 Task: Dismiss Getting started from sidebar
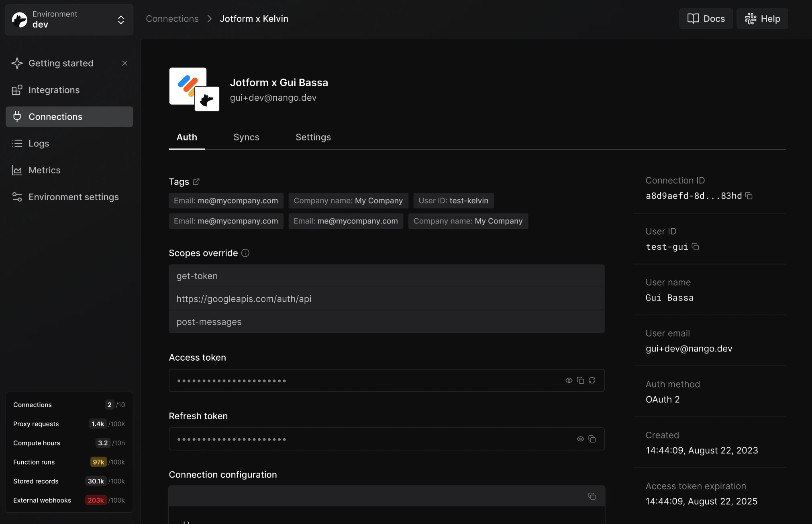click(x=125, y=63)
